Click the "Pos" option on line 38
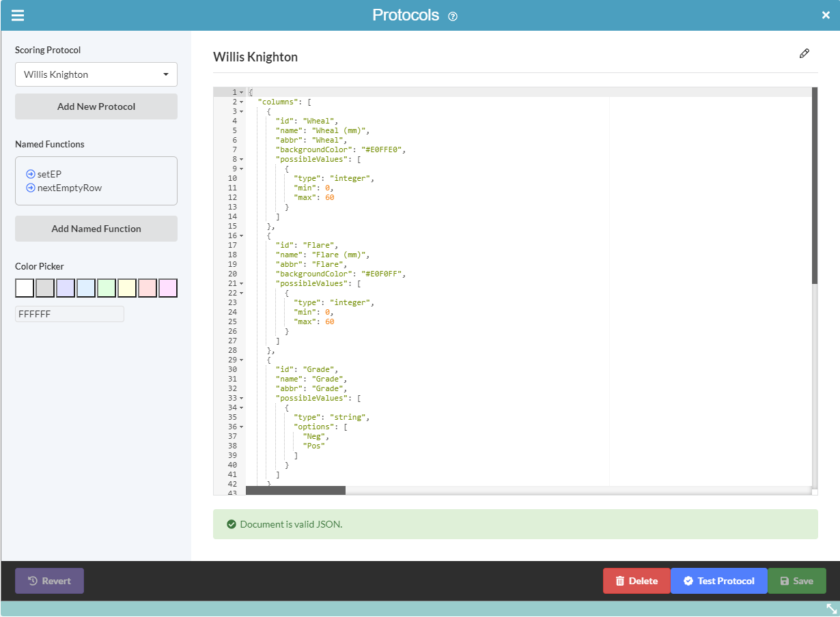The width and height of the screenshot is (840, 617). pos(314,446)
